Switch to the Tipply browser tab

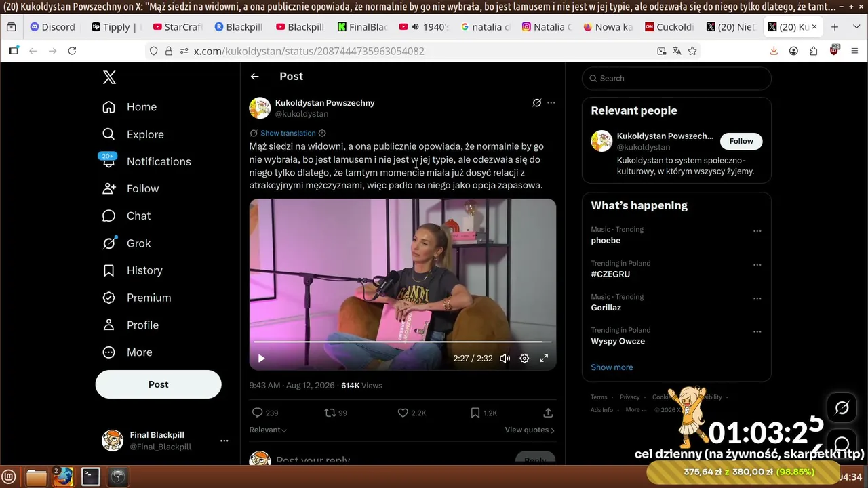(115, 27)
